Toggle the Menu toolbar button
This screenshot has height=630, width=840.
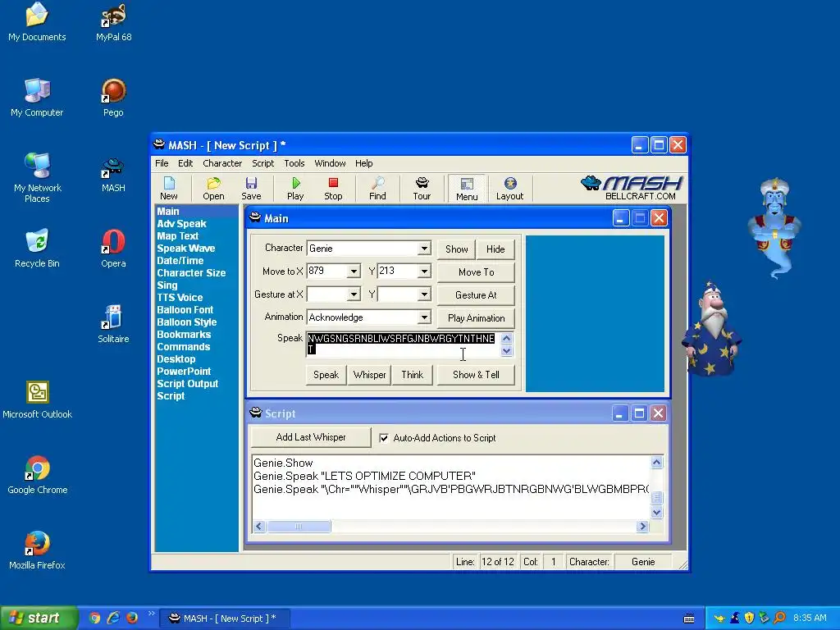pyautogui.click(x=467, y=189)
